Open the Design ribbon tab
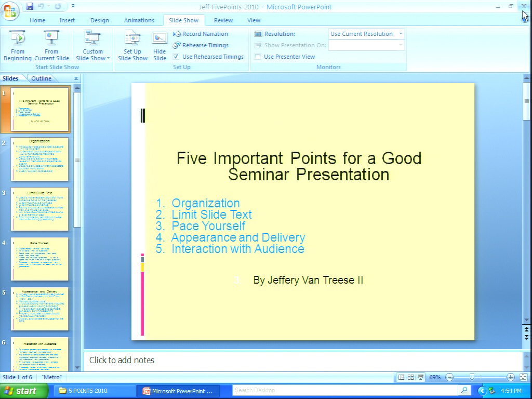This screenshot has width=532, height=399. tap(100, 20)
